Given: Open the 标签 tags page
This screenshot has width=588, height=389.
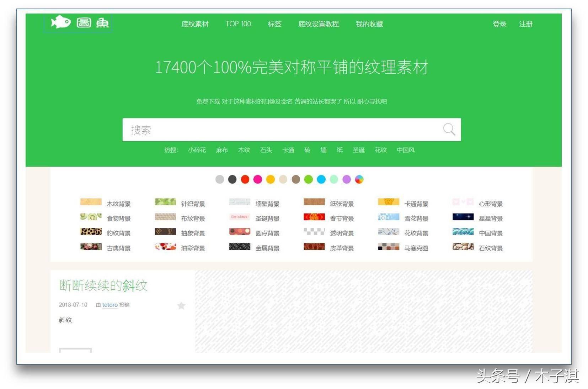Looking at the screenshot, I should click(274, 24).
